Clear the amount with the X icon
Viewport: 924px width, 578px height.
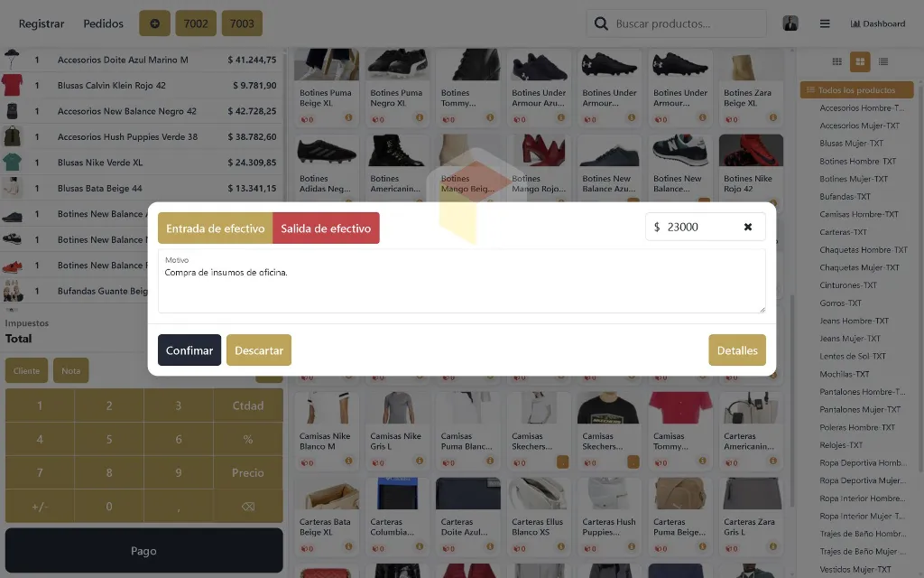[x=748, y=227]
